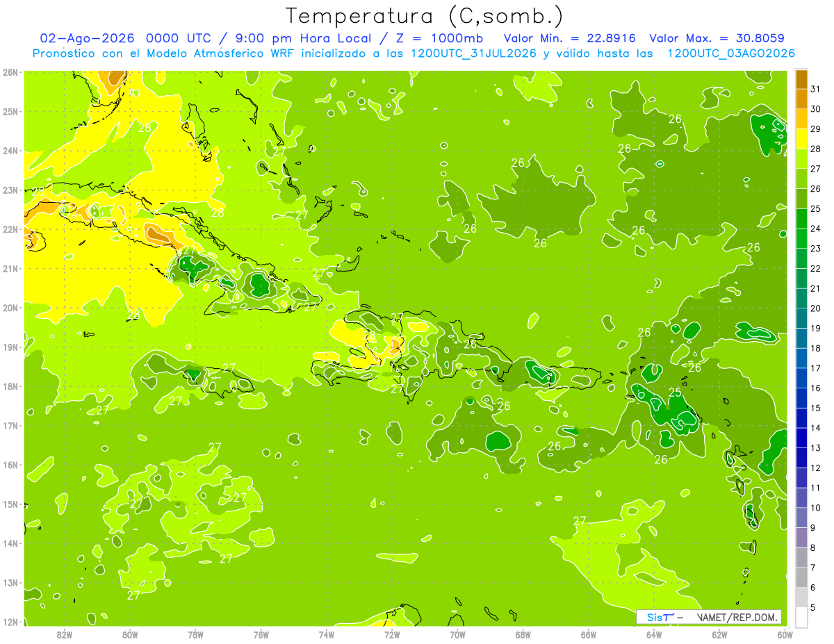Pick the purple swatch between 9 and 10
Image resolution: width=834 pixels, height=644 pixels.
click(801, 518)
